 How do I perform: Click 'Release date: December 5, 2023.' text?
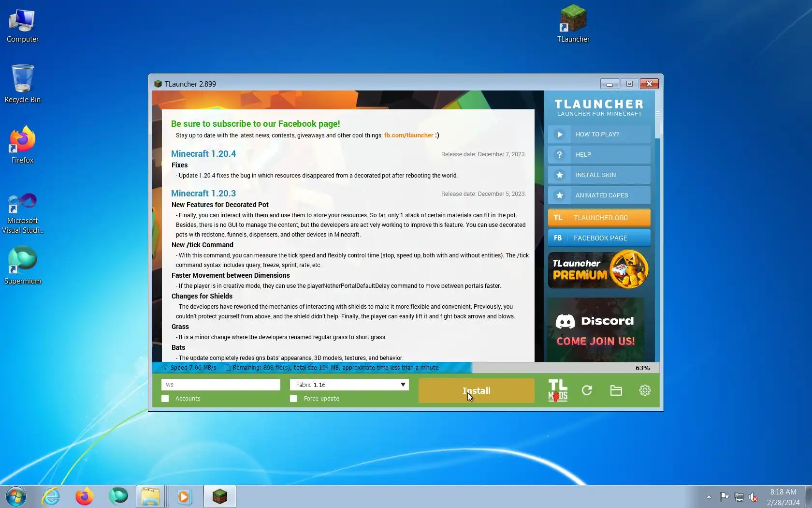click(483, 194)
